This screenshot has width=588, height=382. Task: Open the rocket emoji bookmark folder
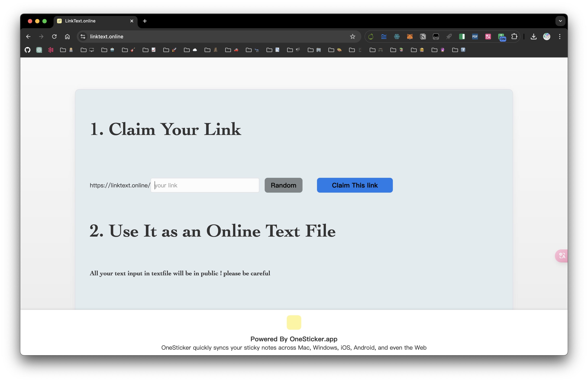(x=170, y=50)
